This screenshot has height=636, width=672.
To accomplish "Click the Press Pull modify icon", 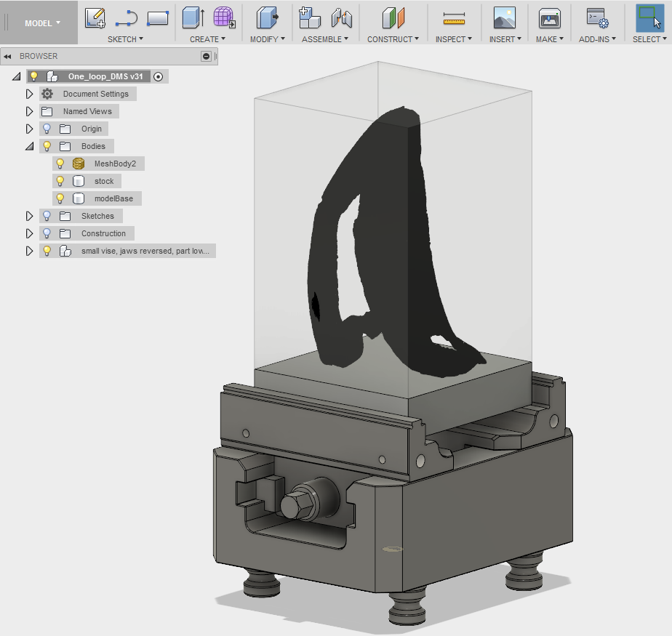I will coord(268,18).
